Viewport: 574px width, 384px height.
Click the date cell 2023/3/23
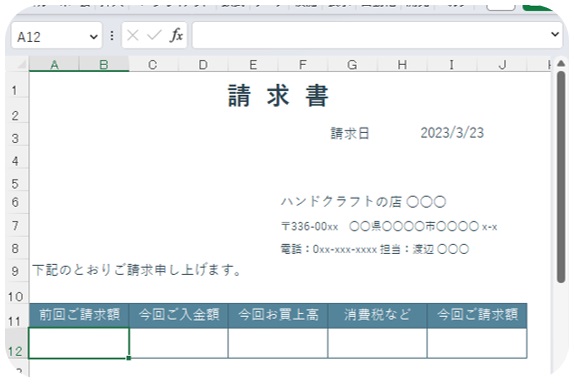[x=452, y=133]
